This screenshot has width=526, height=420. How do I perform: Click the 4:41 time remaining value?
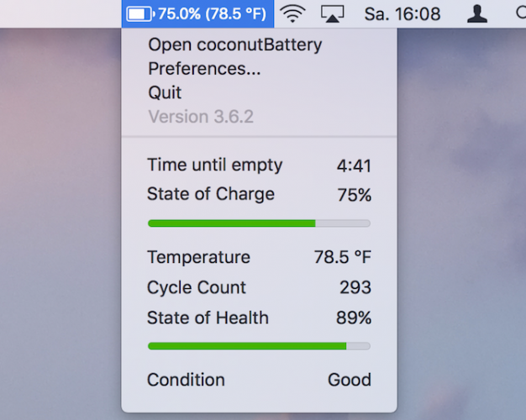pos(354,165)
